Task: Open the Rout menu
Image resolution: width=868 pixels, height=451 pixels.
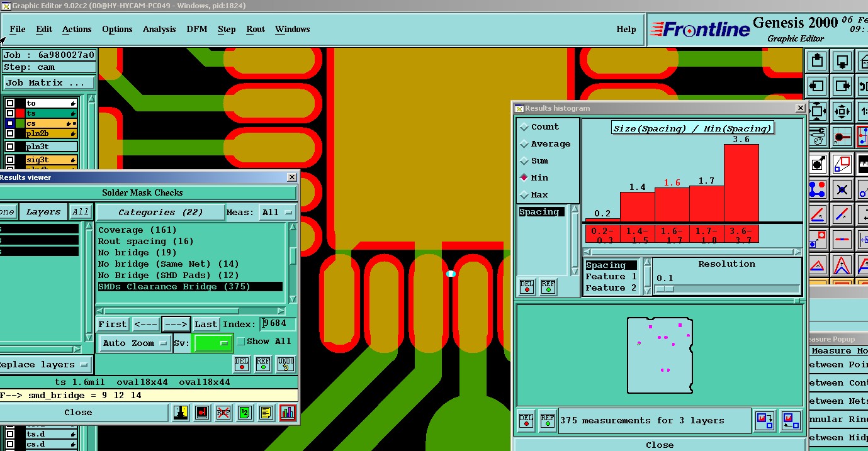Action: click(x=256, y=29)
